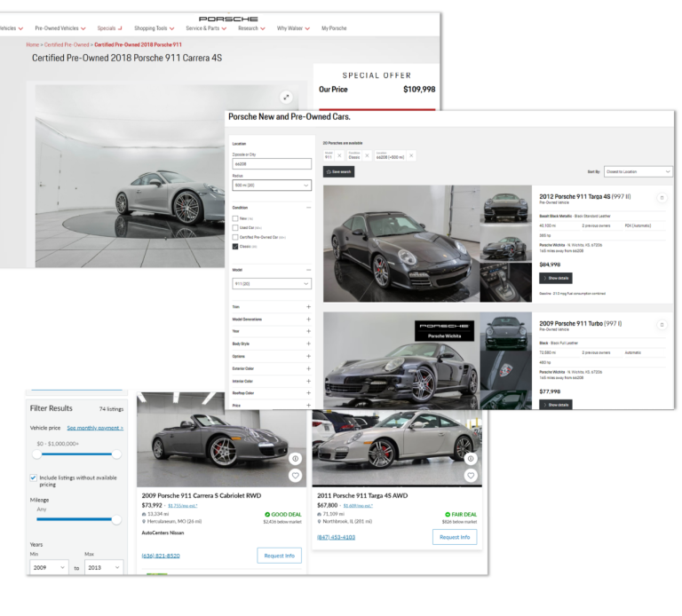Open the 2012 Targa 4S gear shifter thumbnail
This screenshot has width=682, height=616.
(x=506, y=282)
